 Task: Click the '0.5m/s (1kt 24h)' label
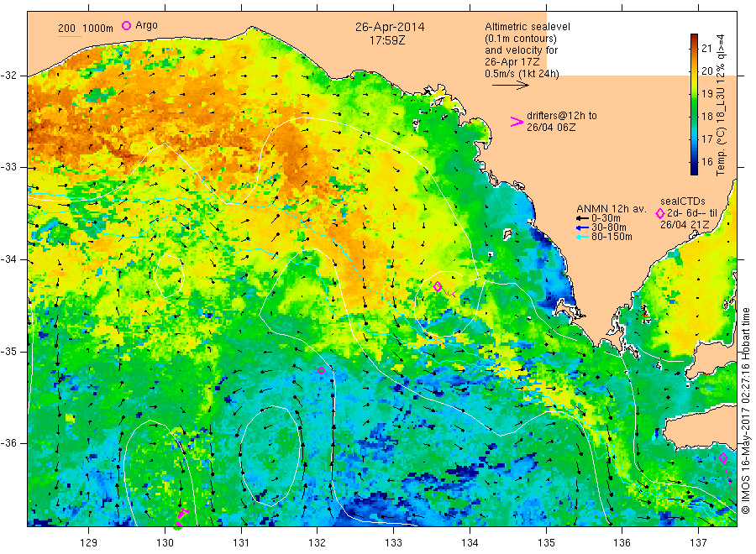[x=522, y=74]
